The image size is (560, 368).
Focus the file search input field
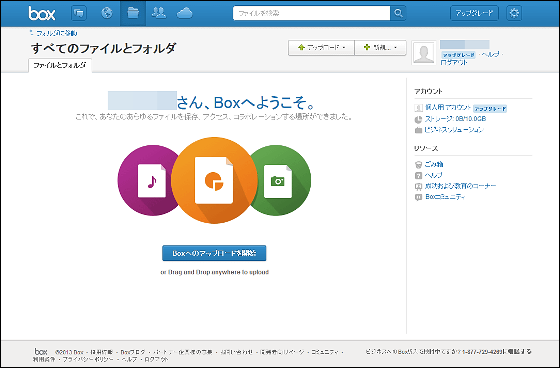(311, 13)
